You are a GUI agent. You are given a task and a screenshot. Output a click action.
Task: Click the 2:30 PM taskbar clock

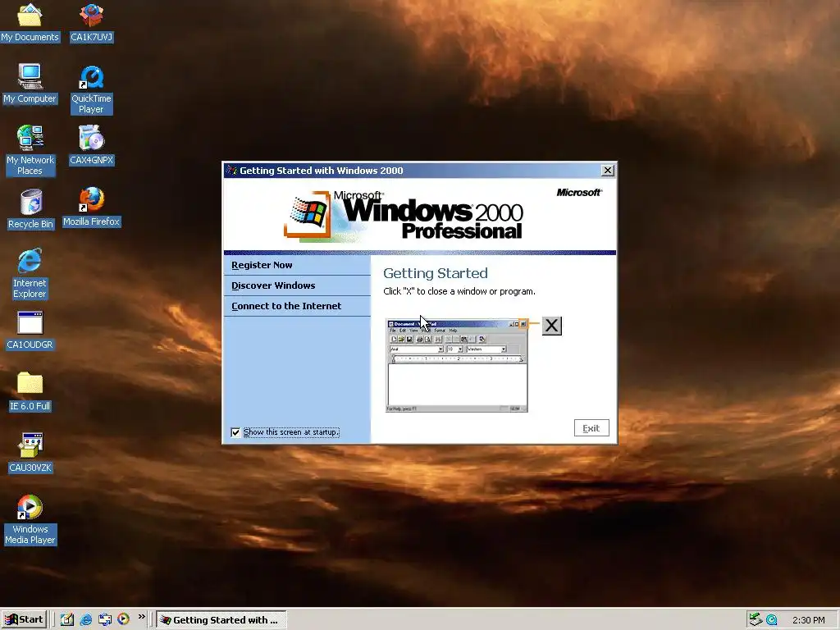coord(808,620)
